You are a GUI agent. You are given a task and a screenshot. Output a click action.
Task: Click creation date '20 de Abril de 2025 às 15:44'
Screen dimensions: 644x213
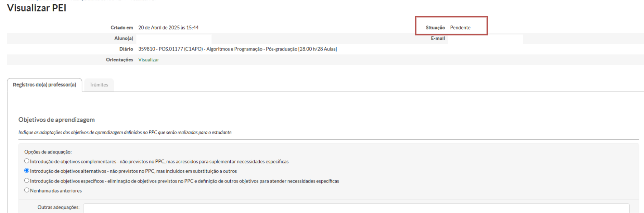pos(168,28)
